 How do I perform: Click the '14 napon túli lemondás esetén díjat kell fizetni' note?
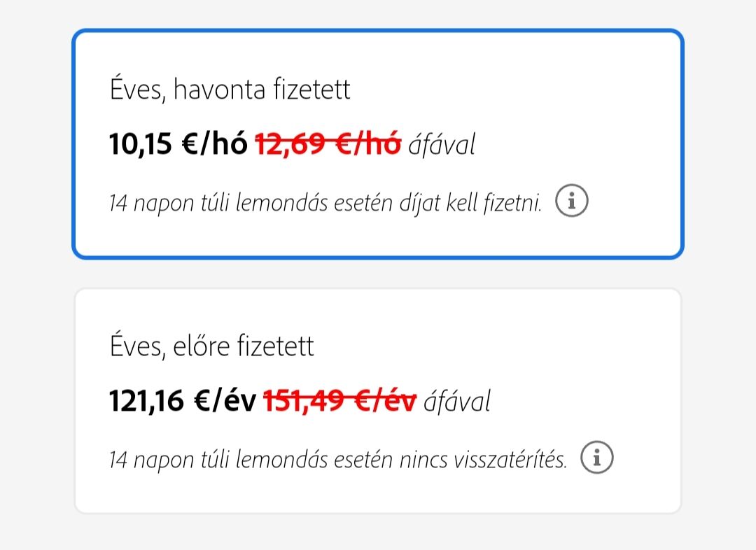point(325,204)
